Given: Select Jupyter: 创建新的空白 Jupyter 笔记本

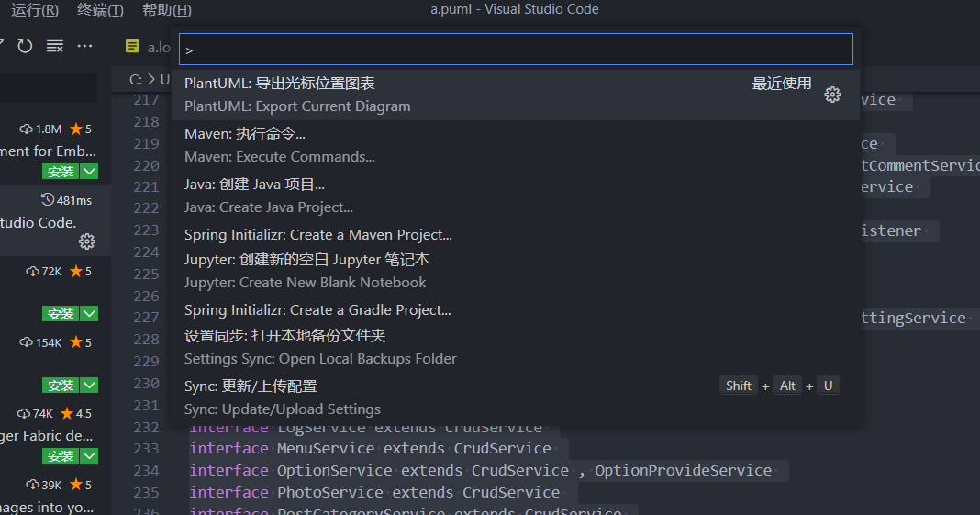Looking at the screenshot, I should pyautogui.click(x=516, y=271).
